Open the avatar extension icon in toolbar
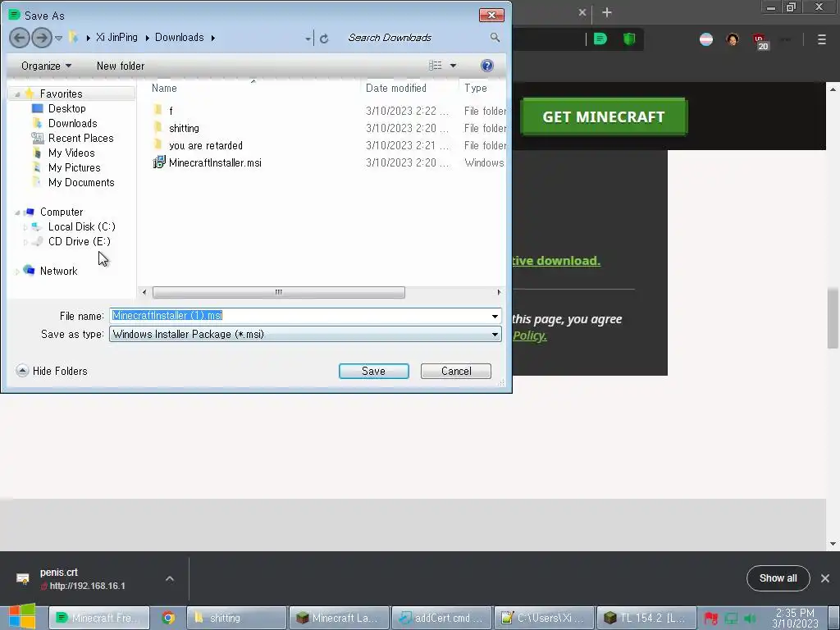Viewport: 840px width, 630px height. click(x=733, y=39)
